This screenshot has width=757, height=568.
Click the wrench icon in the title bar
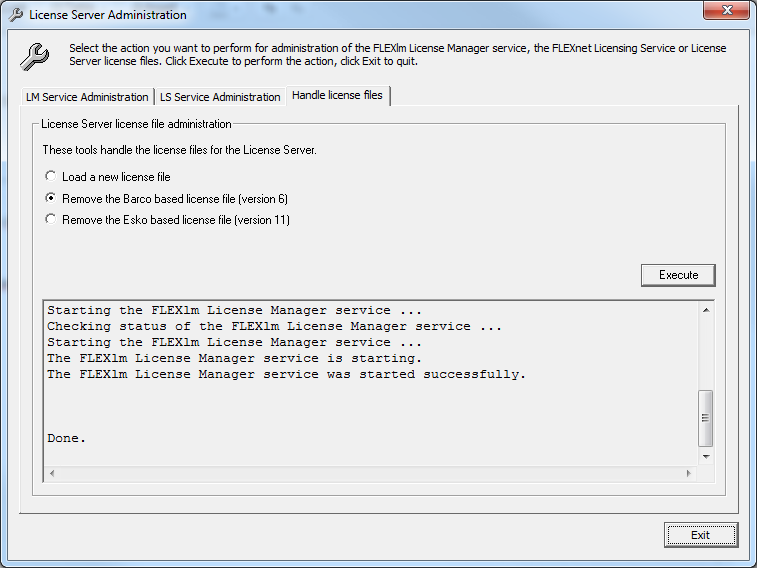click(15, 15)
